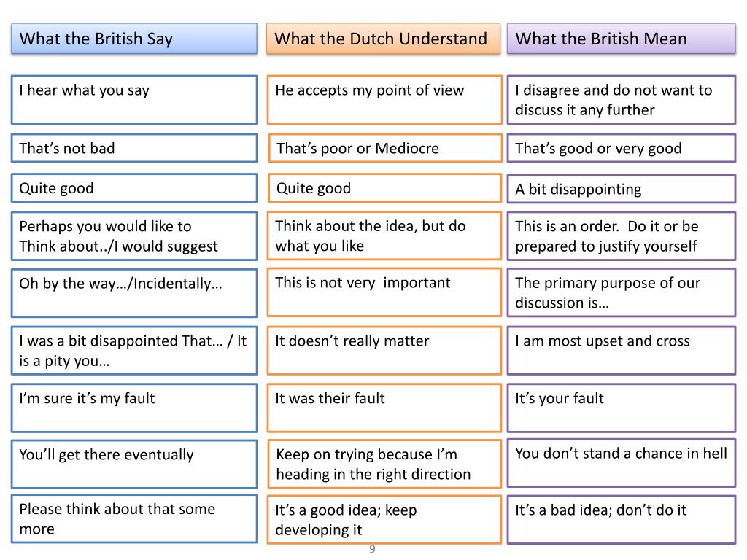Click the "I'm sure it's my fault" box

tap(134, 408)
